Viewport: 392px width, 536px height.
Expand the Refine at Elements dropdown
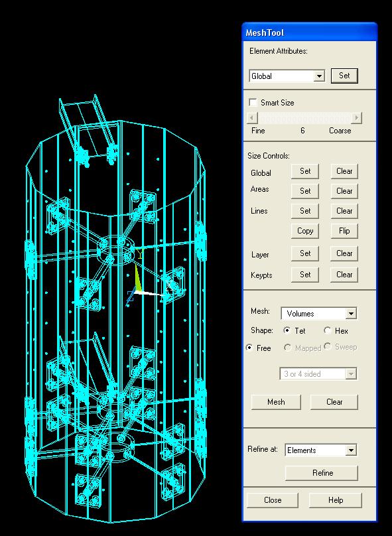pyautogui.click(x=351, y=450)
